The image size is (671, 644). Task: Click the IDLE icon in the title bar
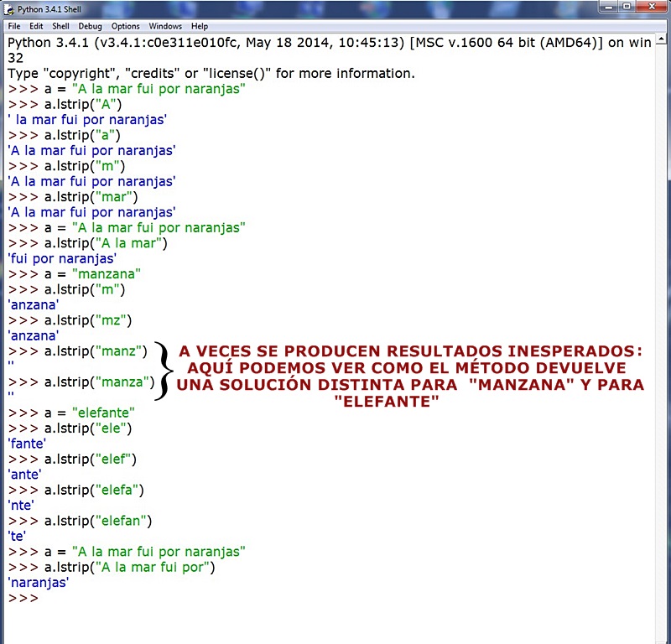click(x=8, y=8)
